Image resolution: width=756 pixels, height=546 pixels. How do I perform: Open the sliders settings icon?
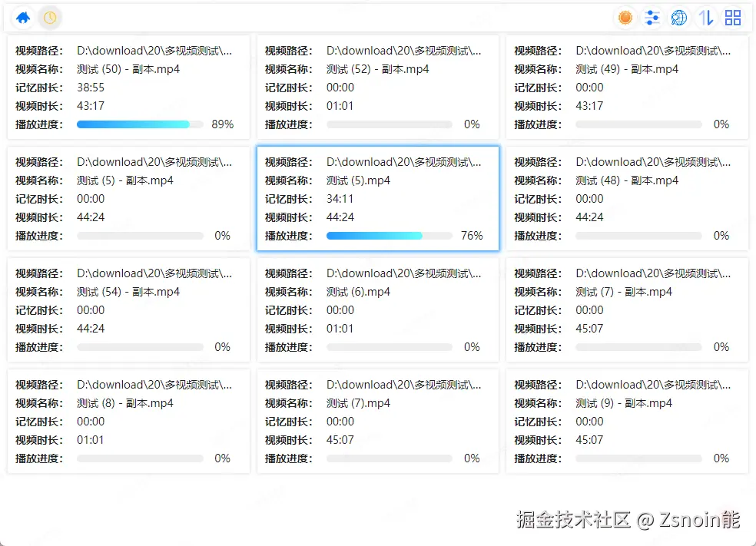pyautogui.click(x=652, y=18)
